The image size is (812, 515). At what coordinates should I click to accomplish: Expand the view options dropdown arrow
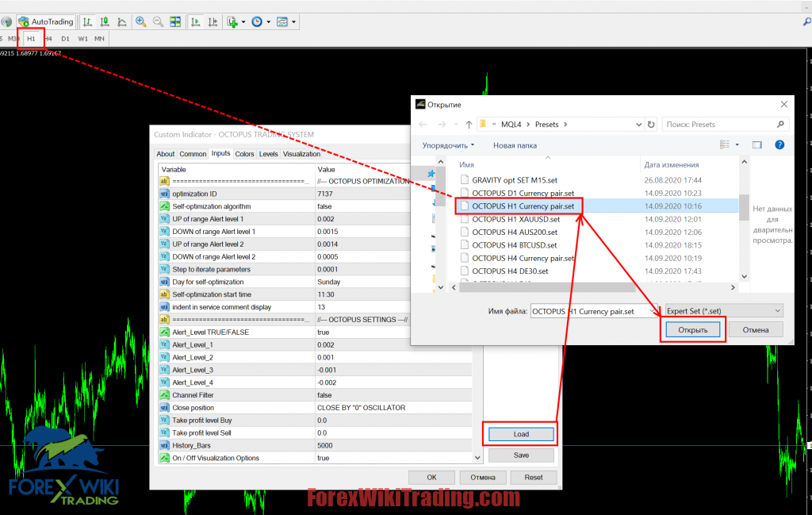pos(737,145)
